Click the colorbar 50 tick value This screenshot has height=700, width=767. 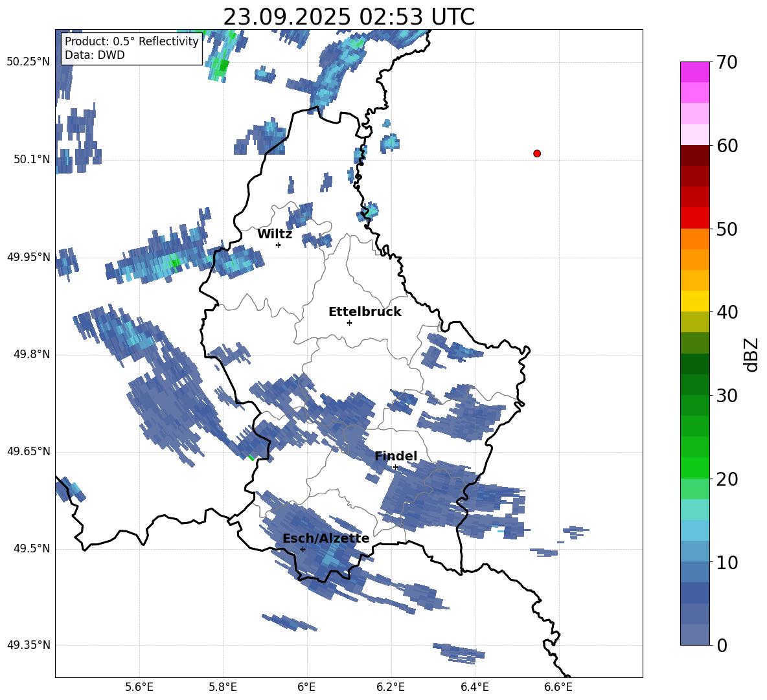pos(727,229)
